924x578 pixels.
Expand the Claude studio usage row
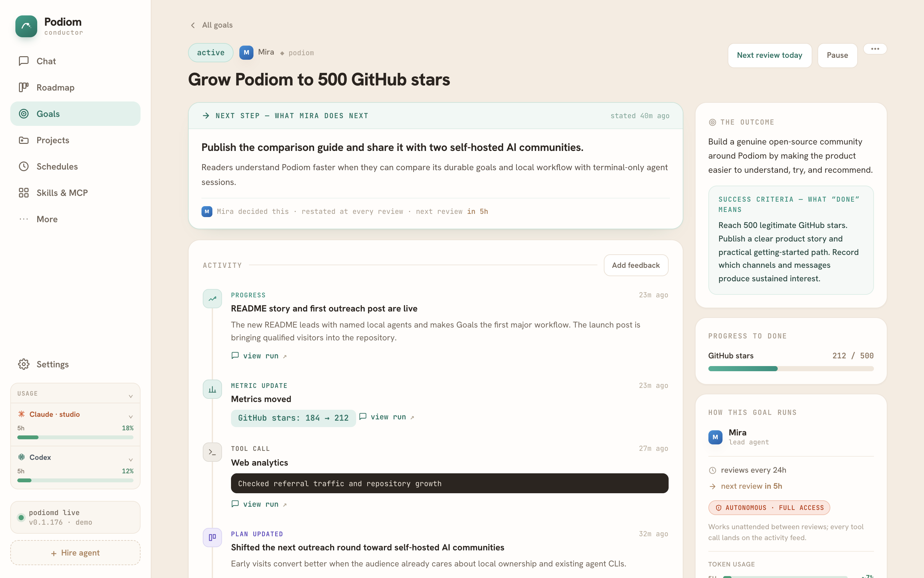131,417
